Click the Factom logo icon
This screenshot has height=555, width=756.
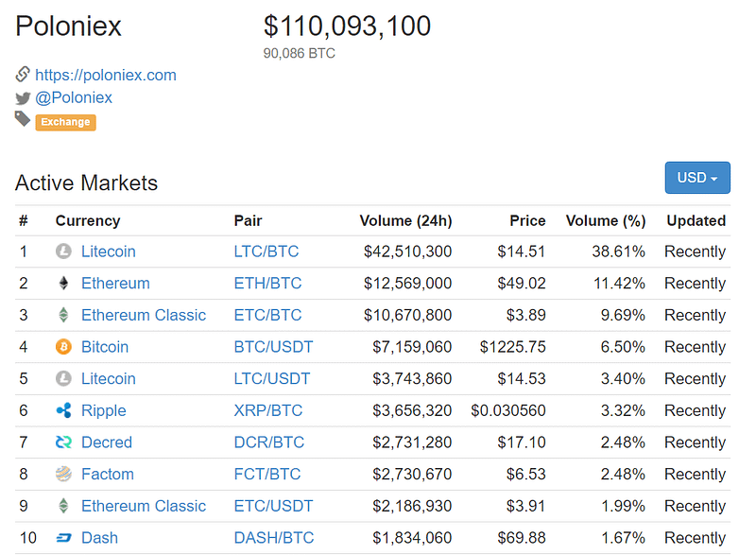(x=63, y=474)
